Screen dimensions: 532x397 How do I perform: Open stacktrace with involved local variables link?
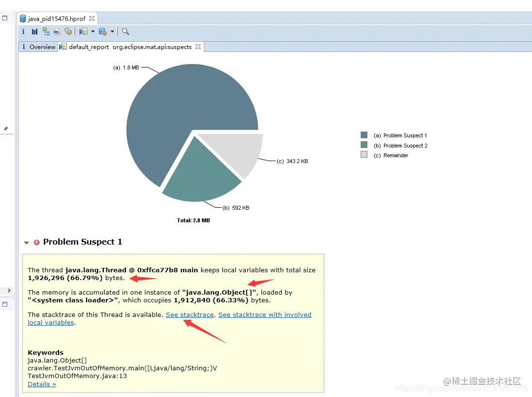[x=265, y=314]
